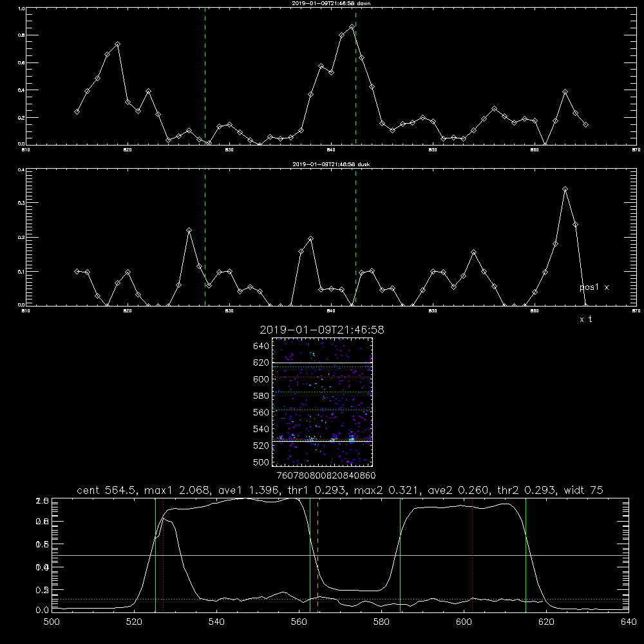Click the green vertical line at 525 in bottom plot
The width and height of the screenshot is (644, 644).
click(x=156, y=555)
